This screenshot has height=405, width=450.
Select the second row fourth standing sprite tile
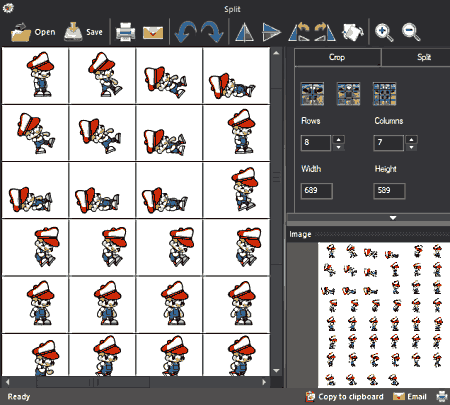(x=236, y=133)
